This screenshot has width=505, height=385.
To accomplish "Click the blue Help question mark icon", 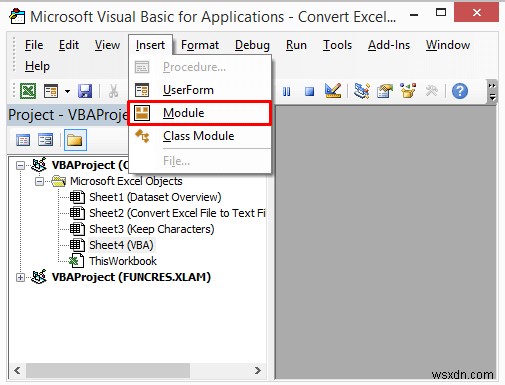I will 460,91.
